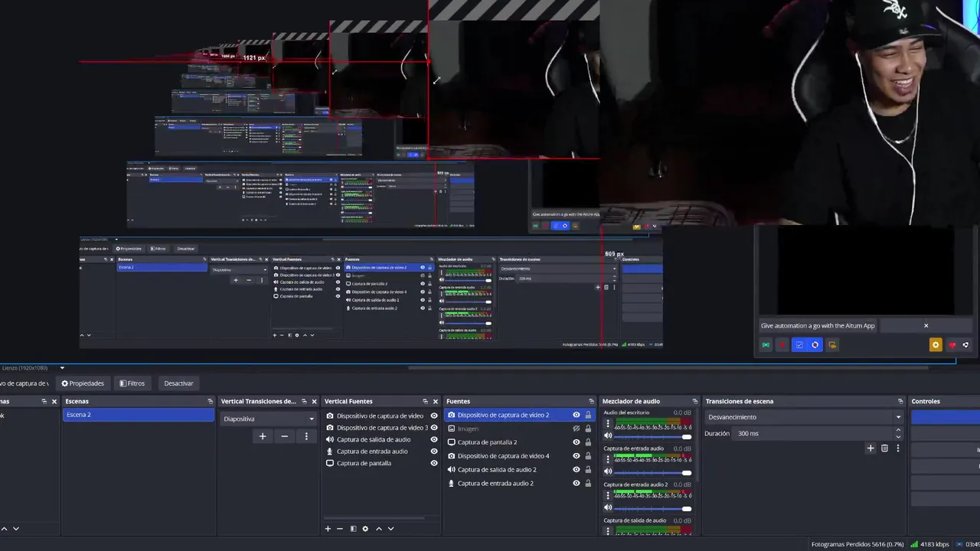Hide Dispositivo de captura de video 2
Viewport: 980px width, 551px height.
[577, 415]
